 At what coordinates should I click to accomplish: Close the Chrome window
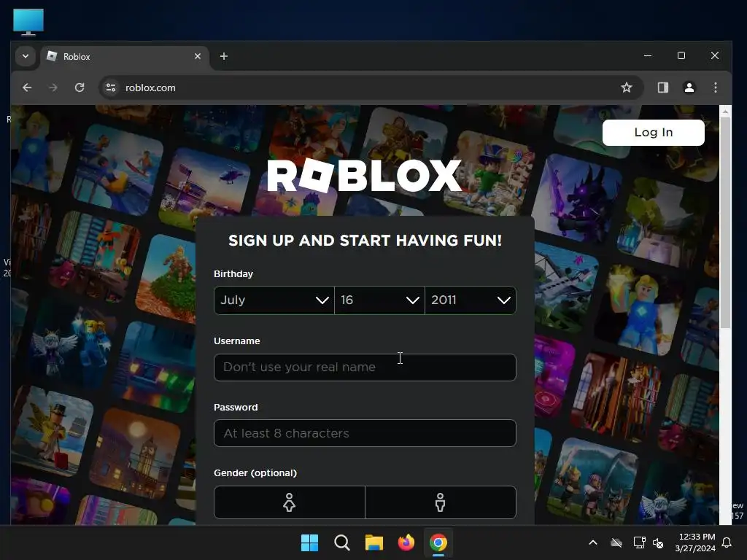pos(715,55)
